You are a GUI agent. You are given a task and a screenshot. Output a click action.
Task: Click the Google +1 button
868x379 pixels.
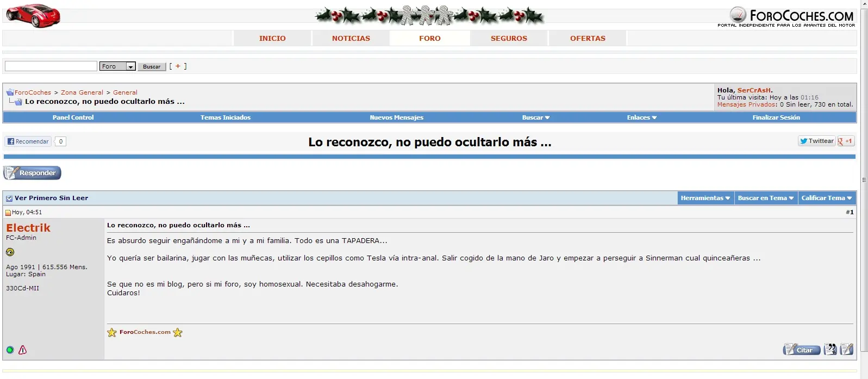(x=846, y=141)
